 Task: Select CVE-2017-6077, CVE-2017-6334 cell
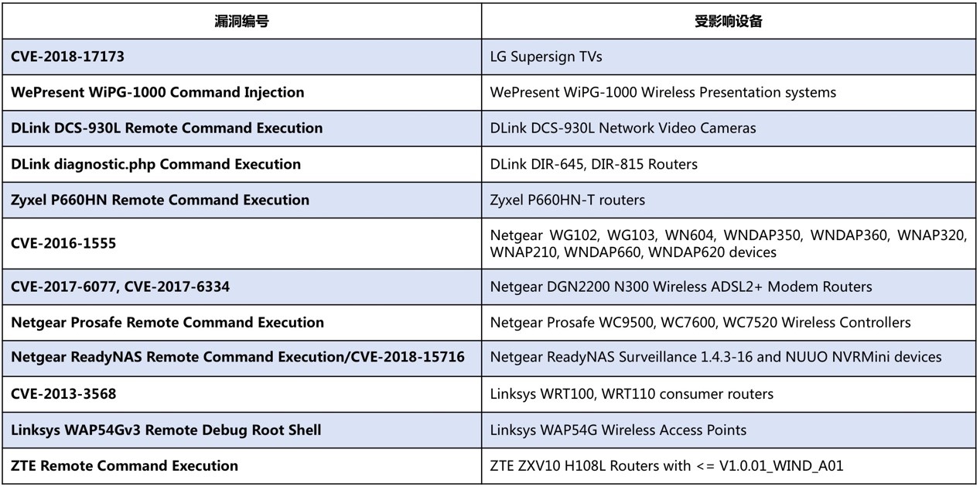coord(242,286)
